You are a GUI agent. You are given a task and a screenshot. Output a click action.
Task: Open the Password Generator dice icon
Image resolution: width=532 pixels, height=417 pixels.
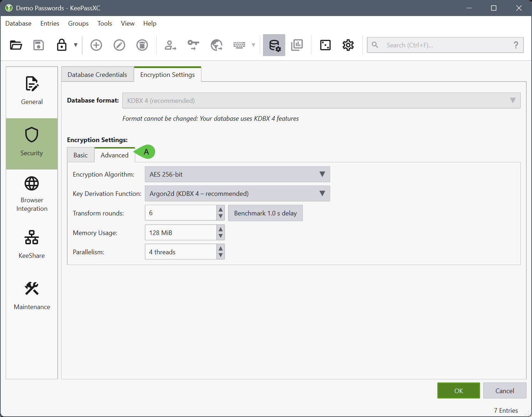point(325,45)
